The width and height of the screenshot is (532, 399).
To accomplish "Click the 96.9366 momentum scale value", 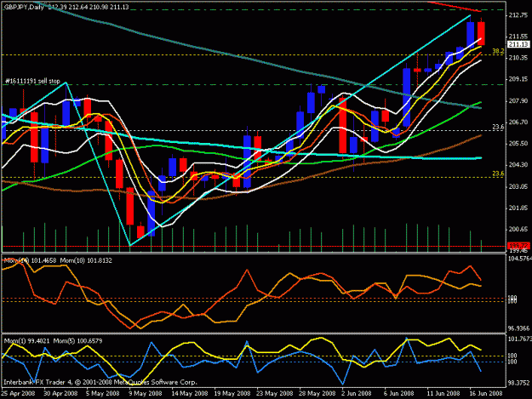I will 518,328.
